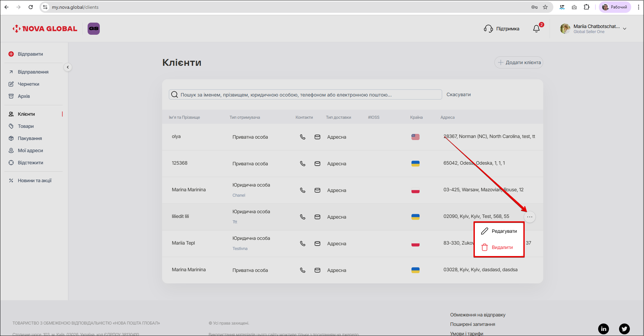Select Клієнти in the sidebar
This screenshot has height=336, width=644.
click(26, 114)
